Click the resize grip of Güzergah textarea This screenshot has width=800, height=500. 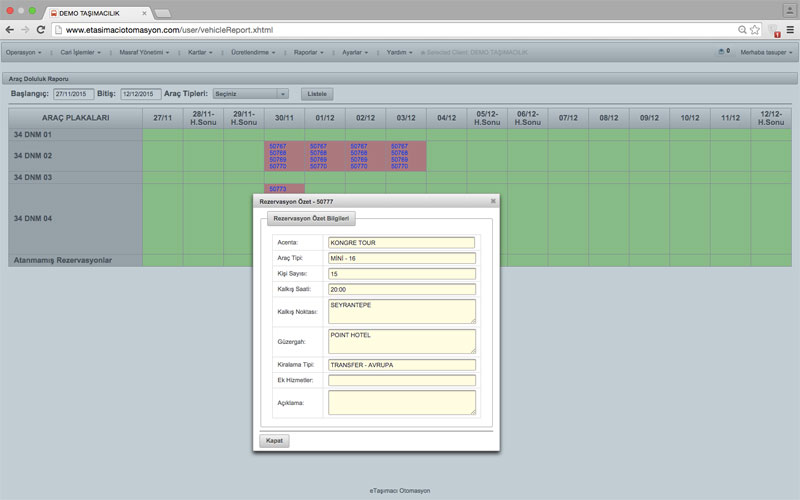tap(473, 351)
